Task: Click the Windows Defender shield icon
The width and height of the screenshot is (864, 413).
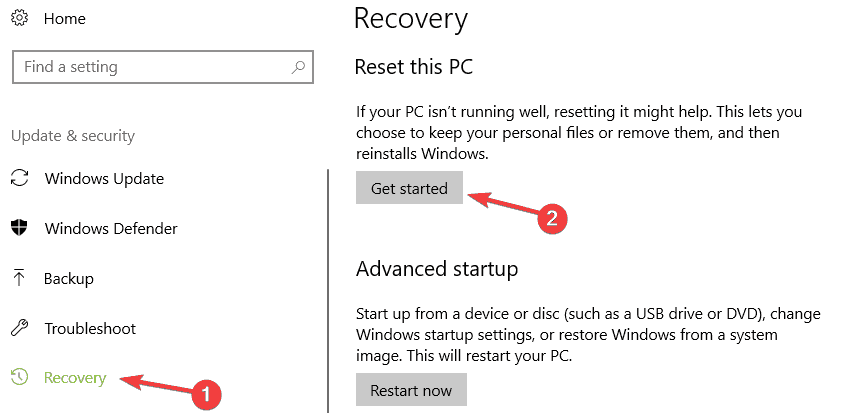Action: coord(19,227)
